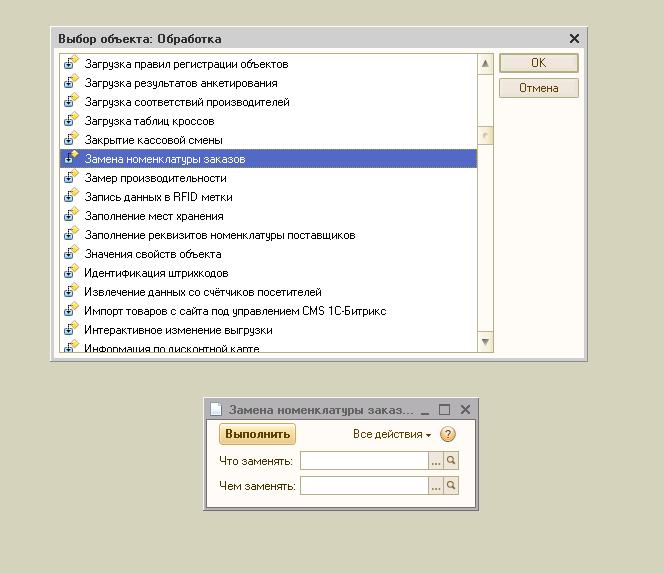
Task: Click magnifier icon next to 'Чем заменять' field
Action: 451,486
